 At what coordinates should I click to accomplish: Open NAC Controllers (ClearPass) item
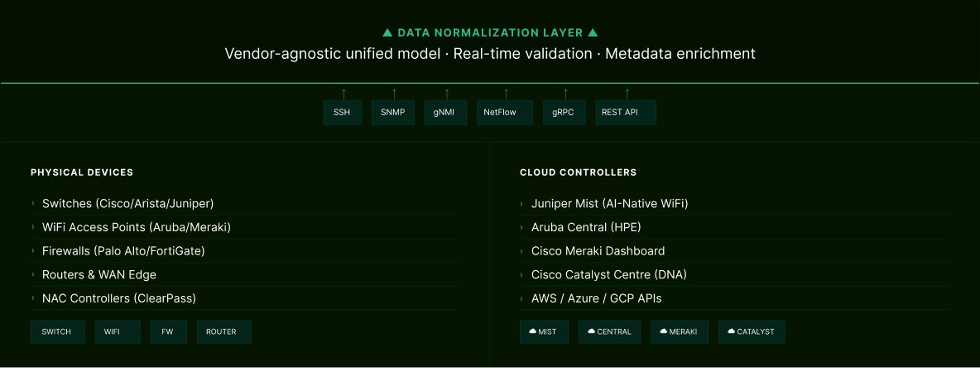[x=118, y=298]
